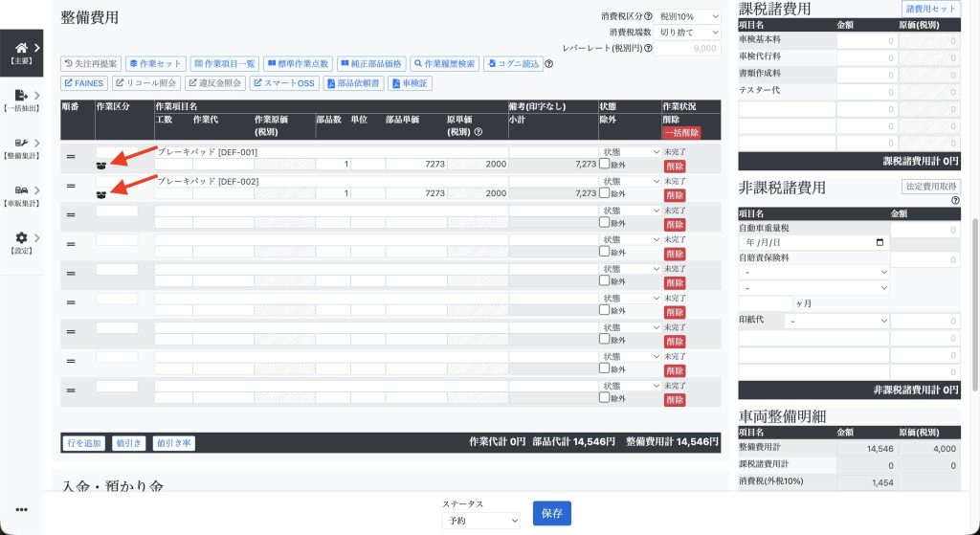Screen dimensions: 980x535
Task: Check 除外 checkbox in third work row
Action: coord(605,222)
